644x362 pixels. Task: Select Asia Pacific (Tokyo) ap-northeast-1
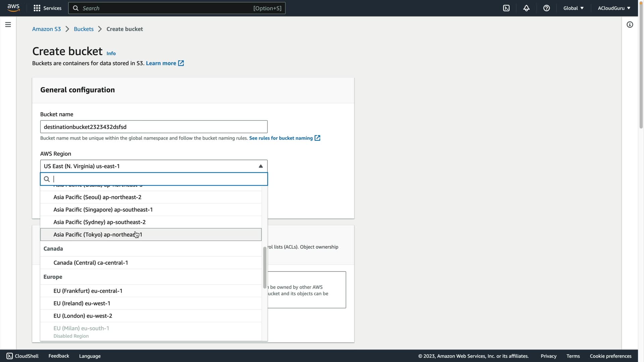pyautogui.click(x=98, y=235)
